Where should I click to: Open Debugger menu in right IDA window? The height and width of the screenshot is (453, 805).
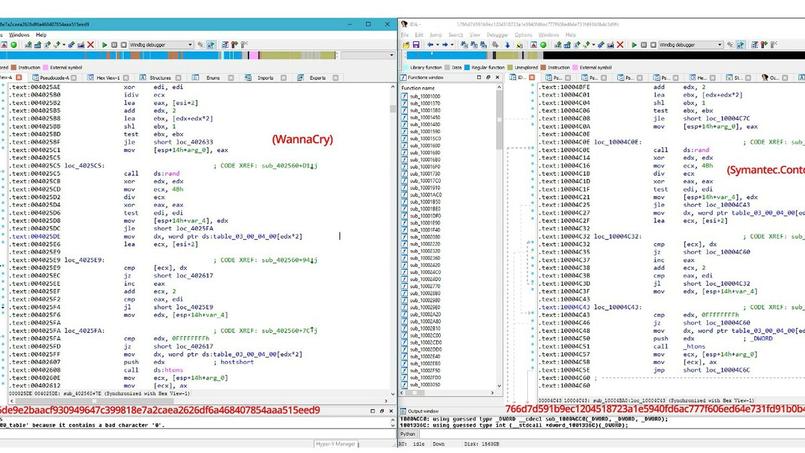pos(497,35)
